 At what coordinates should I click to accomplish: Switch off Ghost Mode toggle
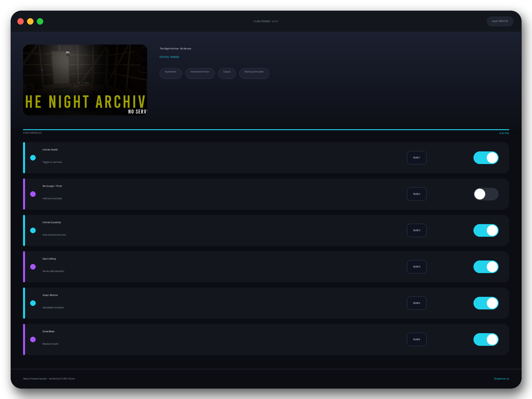[x=486, y=339]
